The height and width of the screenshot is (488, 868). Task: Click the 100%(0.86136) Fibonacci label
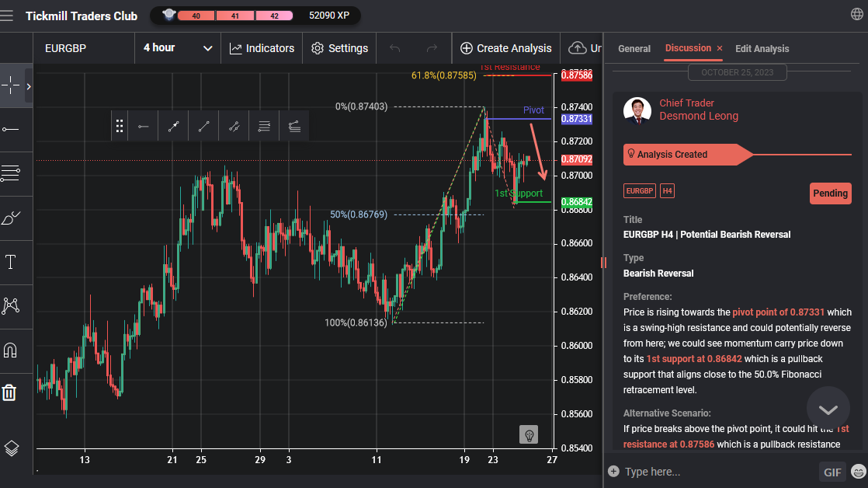tap(356, 322)
